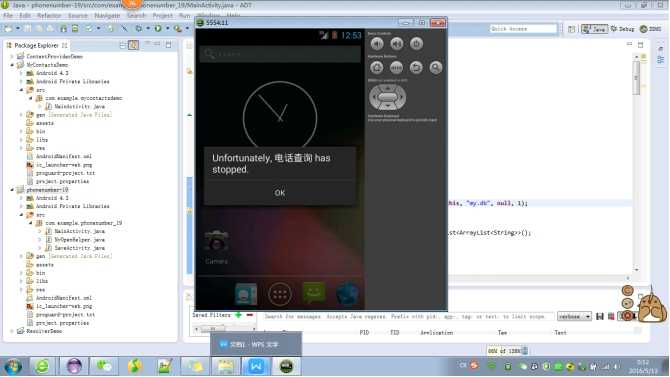Tap the emulator Menu hardware button

[x=397, y=68]
